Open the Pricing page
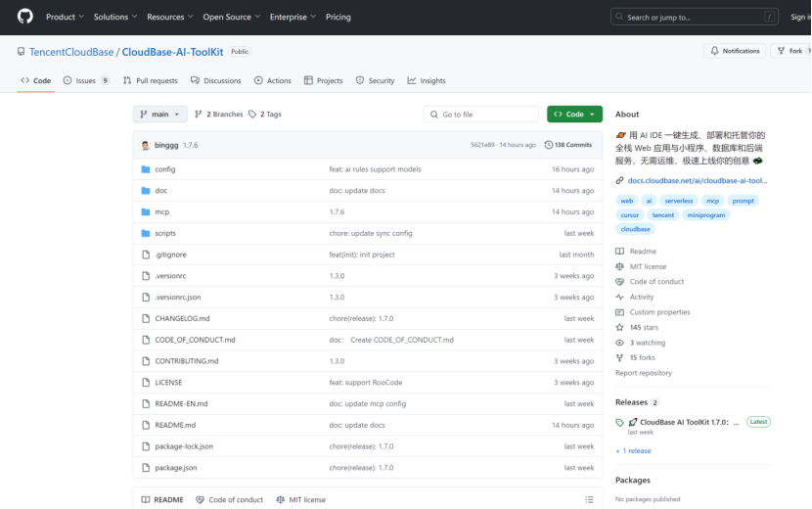 tap(338, 17)
